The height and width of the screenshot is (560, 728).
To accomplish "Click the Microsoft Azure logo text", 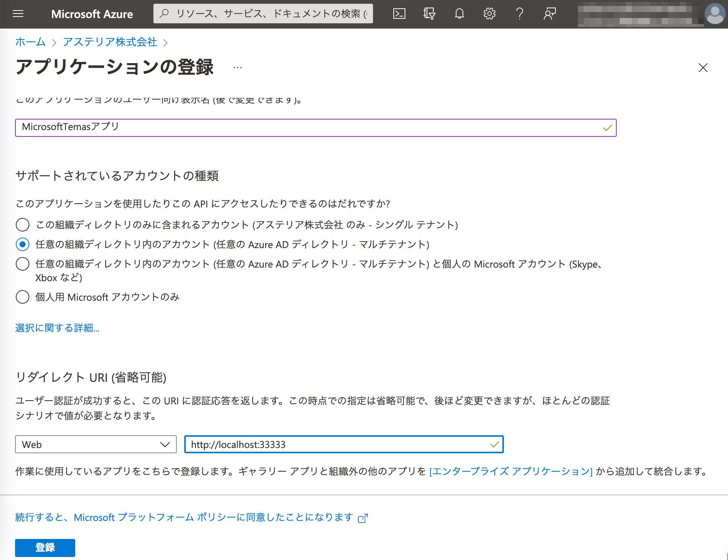I will [92, 14].
